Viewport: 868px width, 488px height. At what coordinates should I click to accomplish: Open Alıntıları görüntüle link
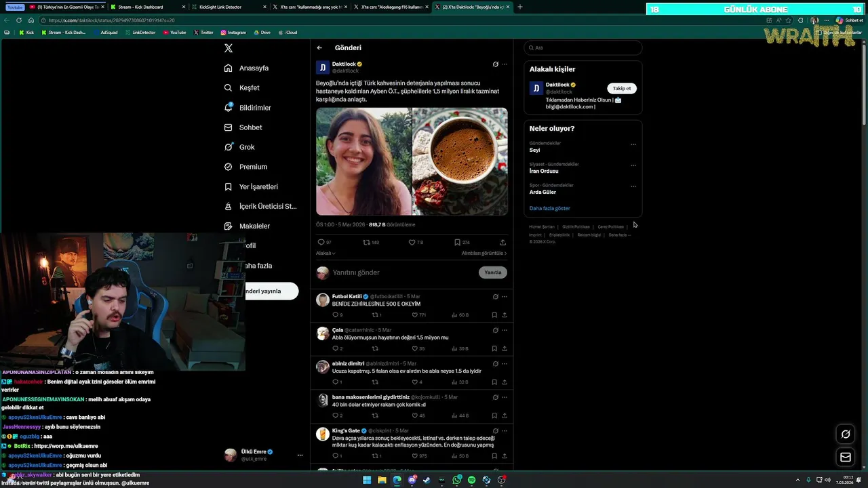tap(484, 253)
